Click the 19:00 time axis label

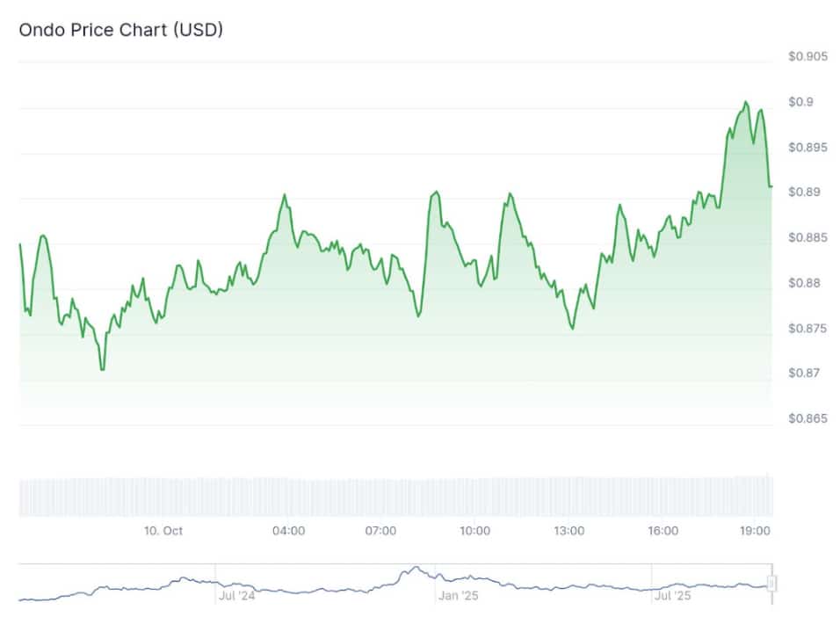pos(757,531)
